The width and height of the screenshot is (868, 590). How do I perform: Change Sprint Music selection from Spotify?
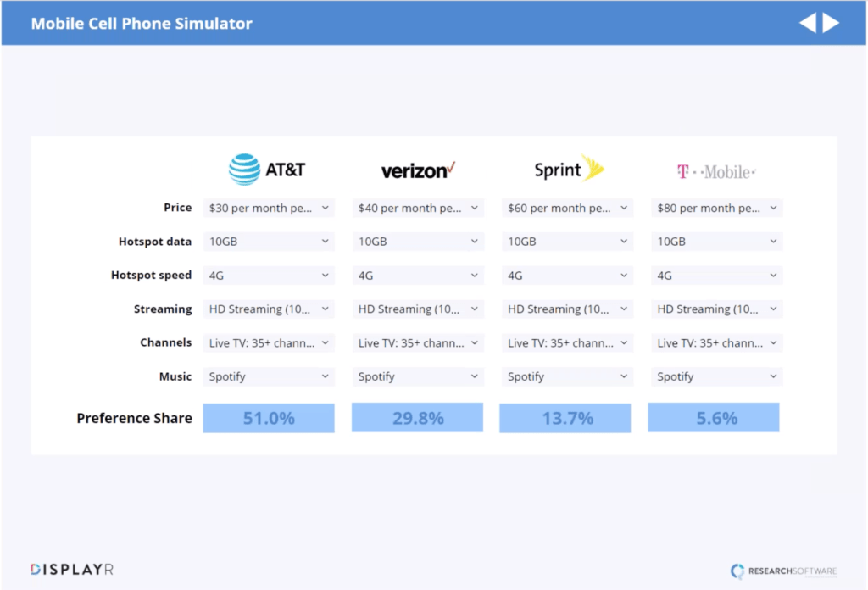pos(567,376)
